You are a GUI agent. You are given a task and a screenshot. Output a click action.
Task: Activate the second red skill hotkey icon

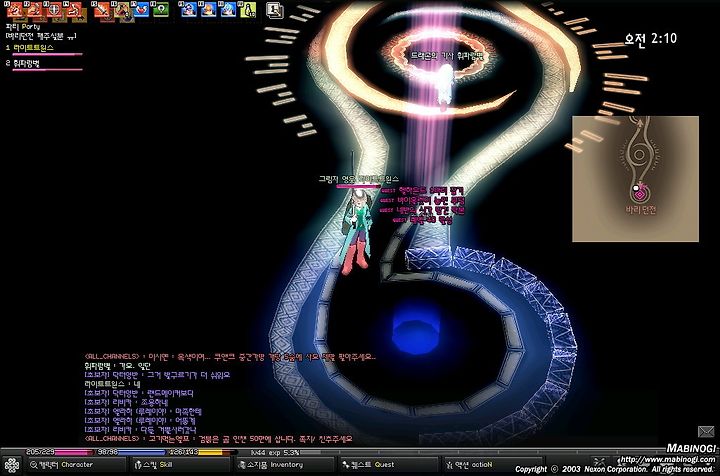(34, 9)
